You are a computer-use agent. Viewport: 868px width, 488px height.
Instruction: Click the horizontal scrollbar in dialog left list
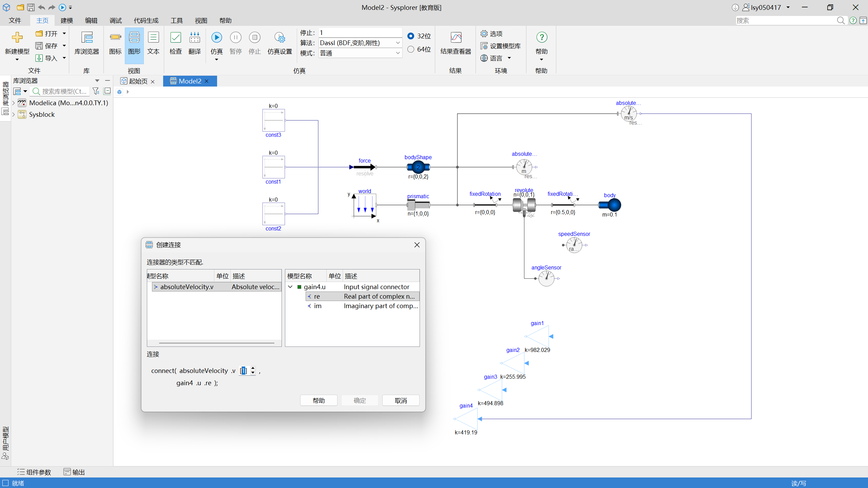217,343
